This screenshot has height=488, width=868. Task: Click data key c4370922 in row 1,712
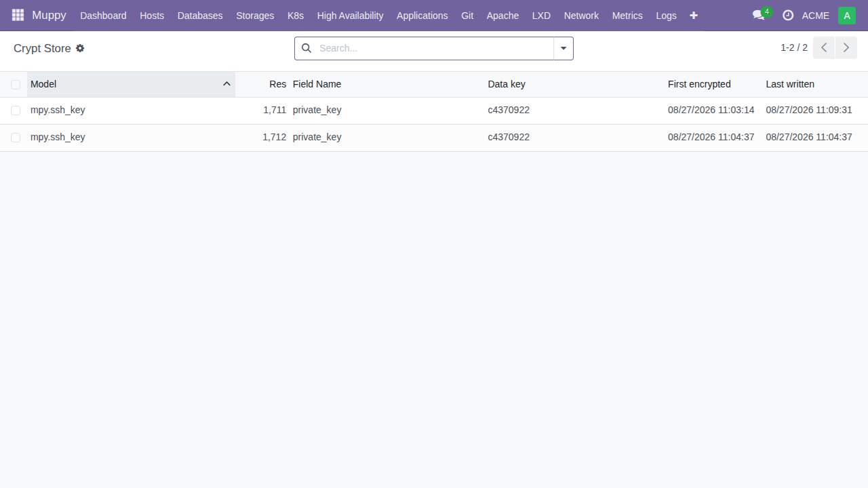tap(509, 137)
